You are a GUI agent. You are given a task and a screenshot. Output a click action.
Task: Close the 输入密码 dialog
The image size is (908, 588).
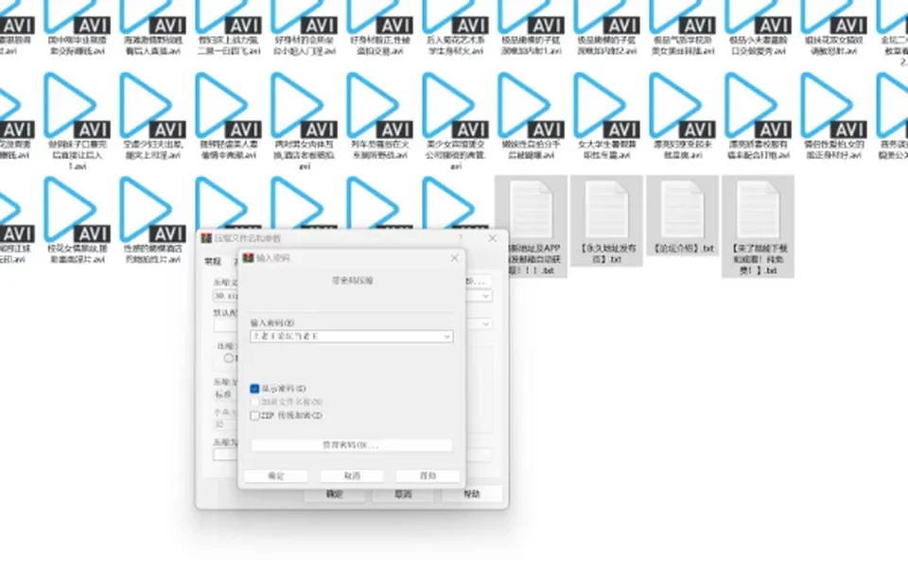(x=455, y=258)
